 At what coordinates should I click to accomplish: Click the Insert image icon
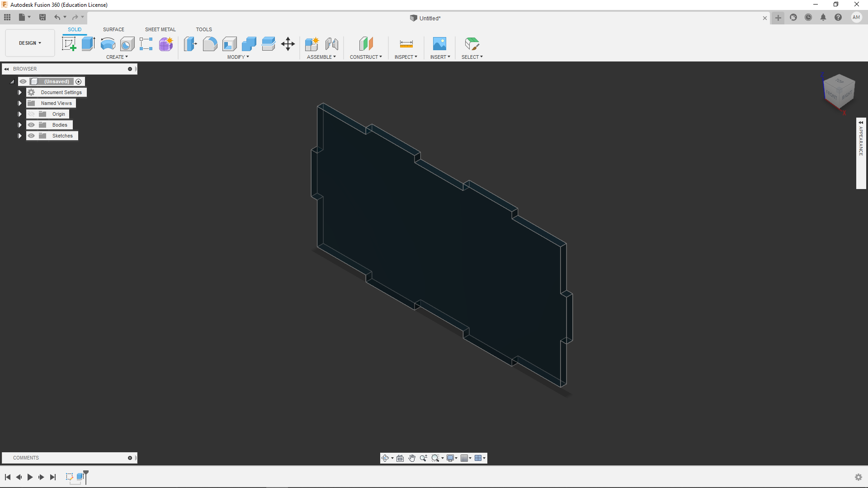click(439, 44)
